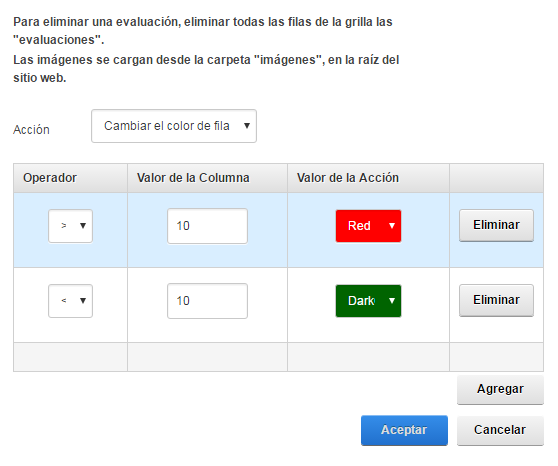558x466 pixels.
Task: Click the Aceptar button
Action: (404, 430)
